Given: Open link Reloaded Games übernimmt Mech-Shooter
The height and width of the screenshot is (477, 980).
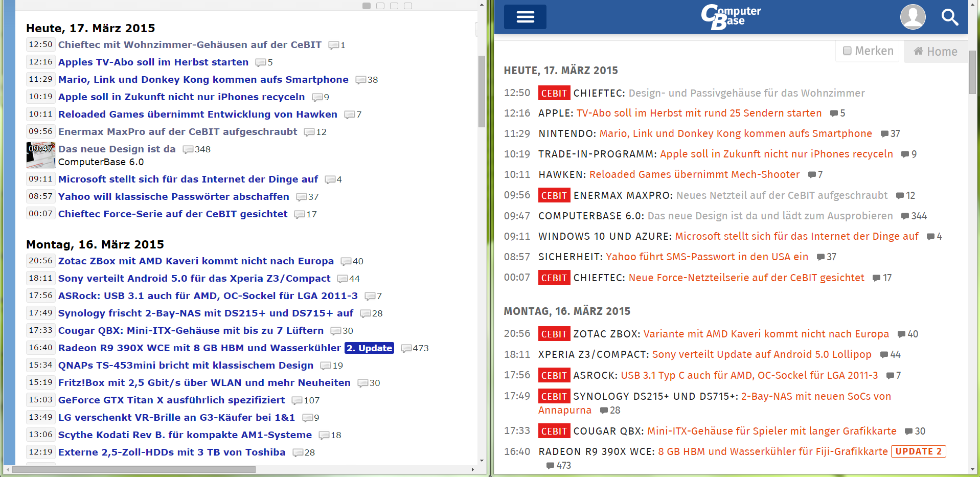Looking at the screenshot, I should pyautogui.click(x=694, y=174).
